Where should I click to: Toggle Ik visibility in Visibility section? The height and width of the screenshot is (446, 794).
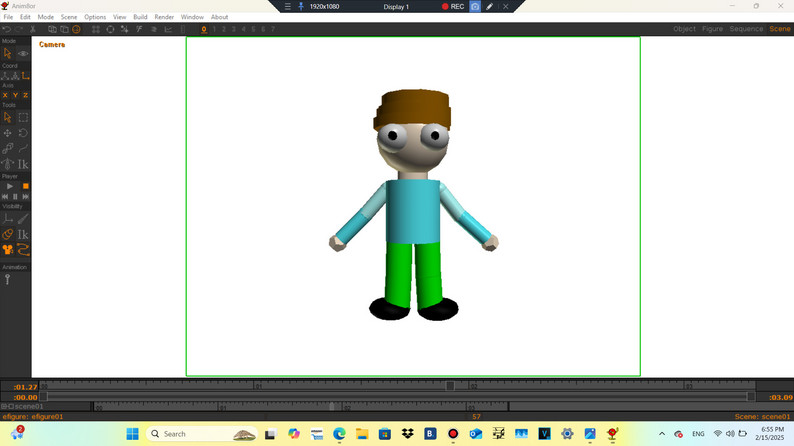click(x=23, y=234)
